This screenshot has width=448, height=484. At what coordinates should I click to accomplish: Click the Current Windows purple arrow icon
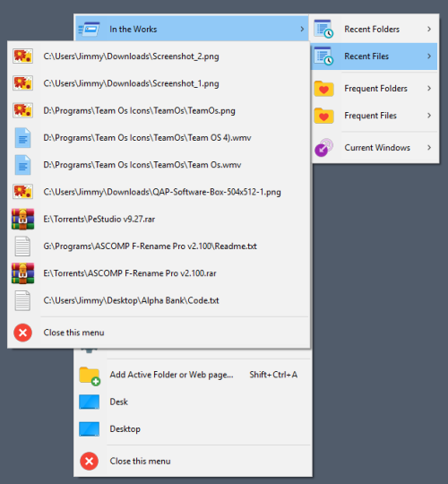pyautogui.click(x=323, y=148)
